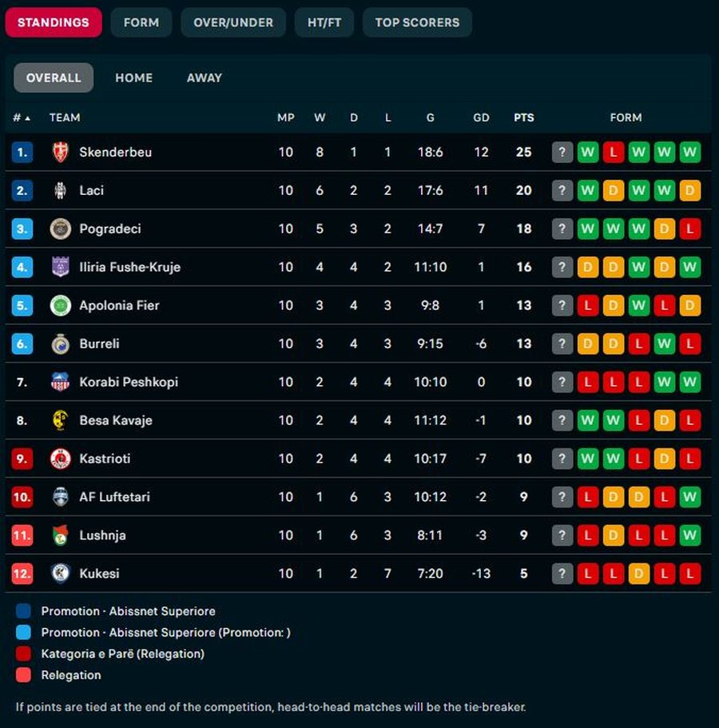
Task: Click the Kukesi team crest icon
Action: point(60,574)
